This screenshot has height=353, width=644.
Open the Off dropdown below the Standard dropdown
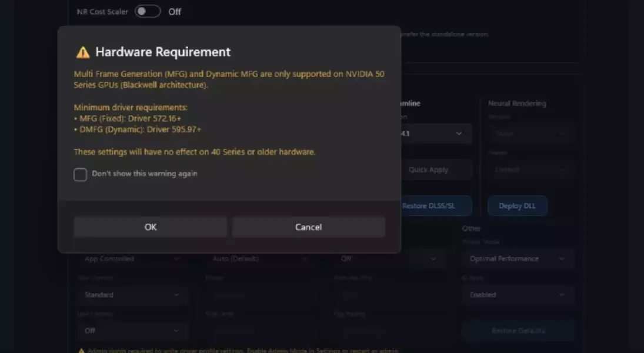click(132, 331)
